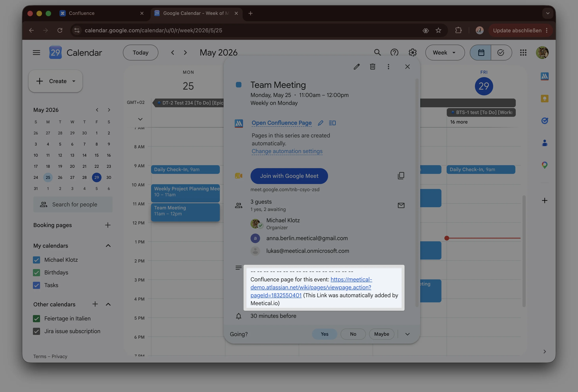The image size is (578, 392).
Task: Expand RSVP options dropdown arrow
Action: coord(407,334)
